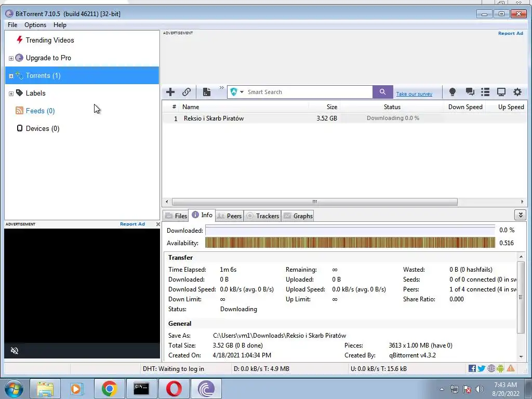The width and height of the screenshot is (532, 399).
Task: Click the Downloading 0.0 % status progress bar
Action: (393, 118)
